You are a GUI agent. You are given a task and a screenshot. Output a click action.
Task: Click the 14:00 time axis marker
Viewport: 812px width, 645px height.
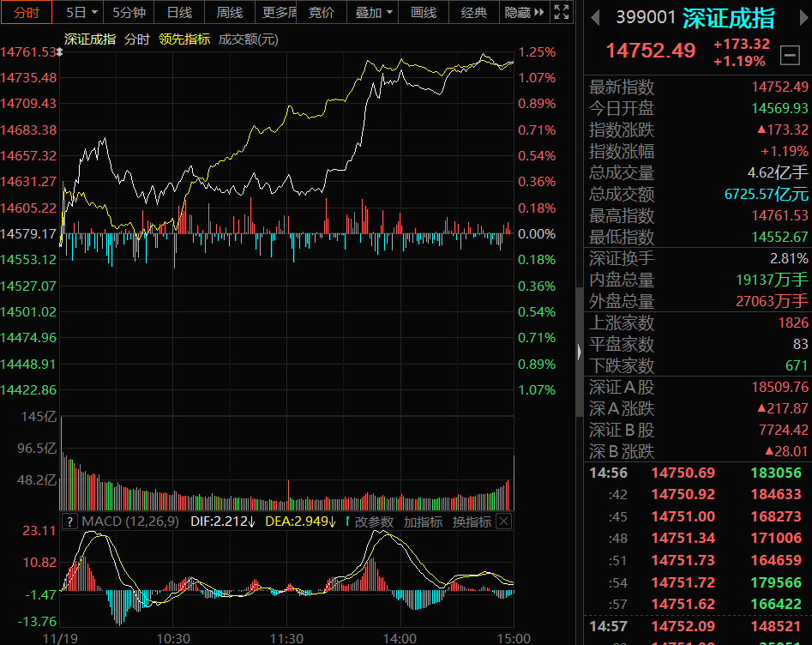click(400, 638)
